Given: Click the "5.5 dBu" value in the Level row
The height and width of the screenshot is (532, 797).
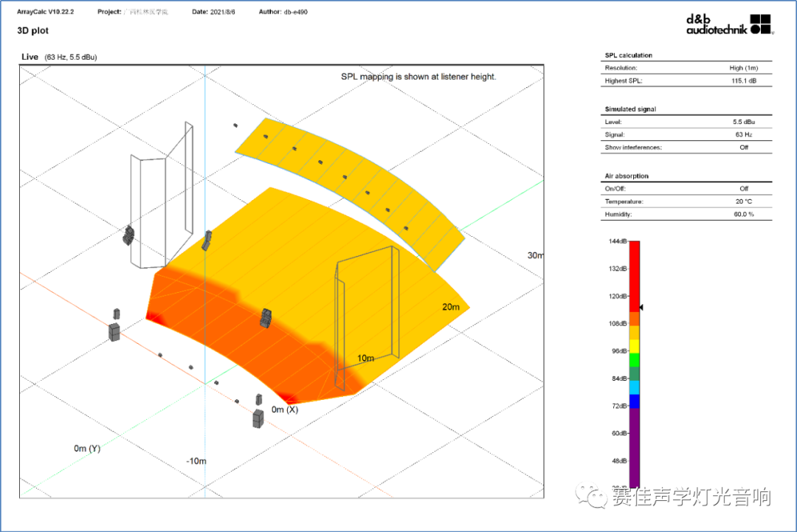Looking at the screenshot, I should point(744,122).
